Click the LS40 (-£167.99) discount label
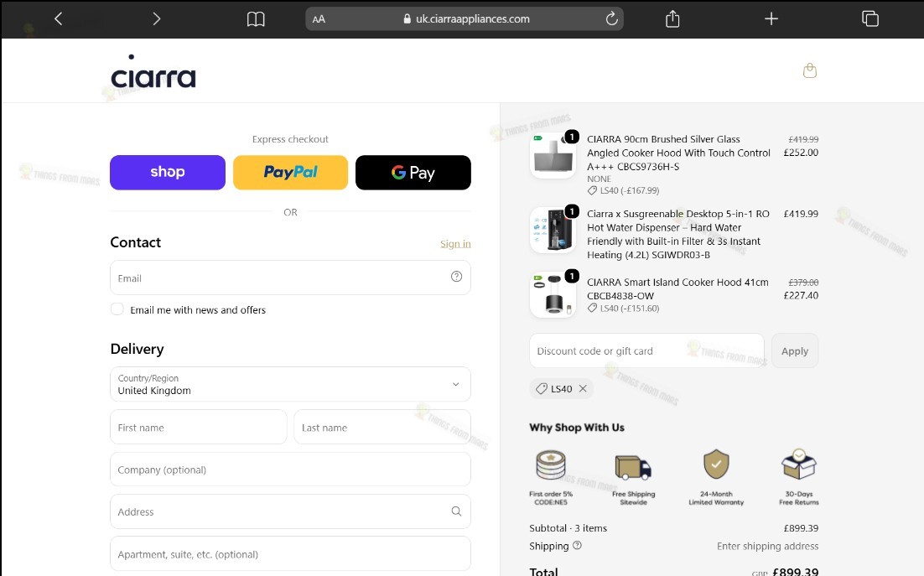 tap(624, 191)
